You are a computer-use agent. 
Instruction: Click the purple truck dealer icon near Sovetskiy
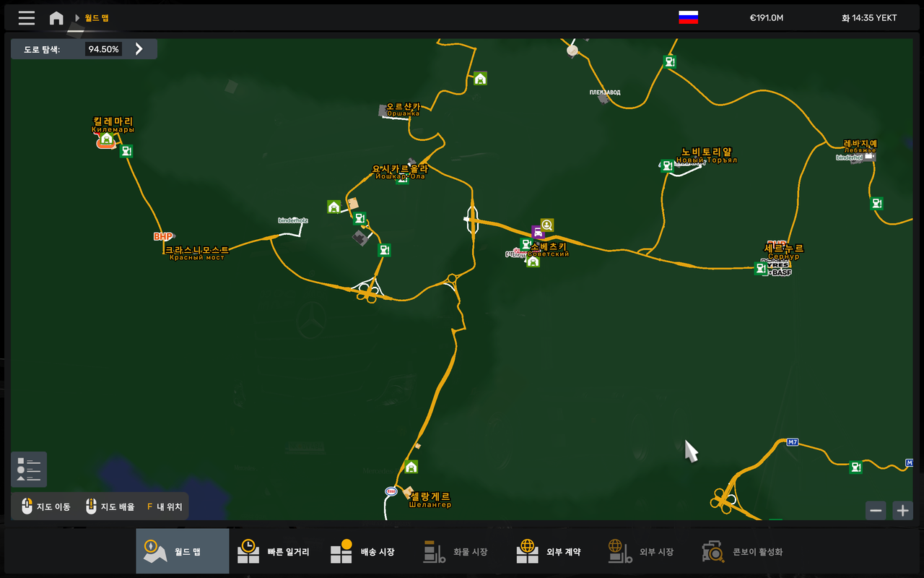[x=537, y=233]
